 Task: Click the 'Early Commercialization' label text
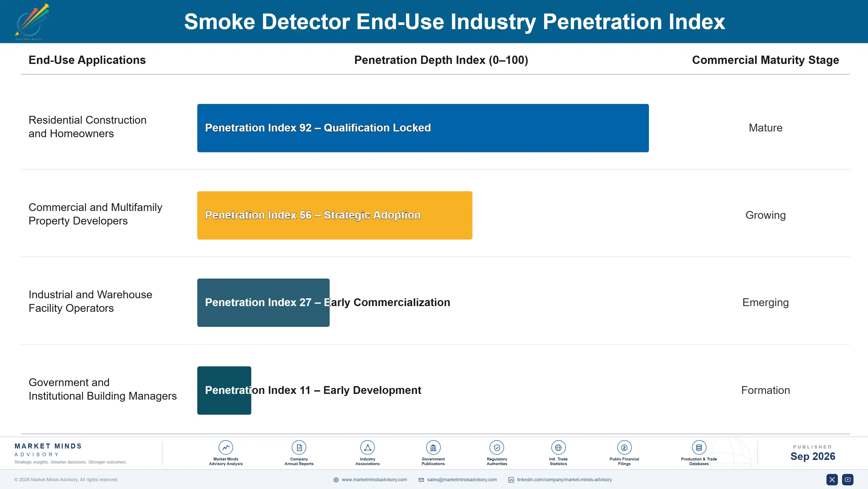pyautogui.click(x=387, y=302)
